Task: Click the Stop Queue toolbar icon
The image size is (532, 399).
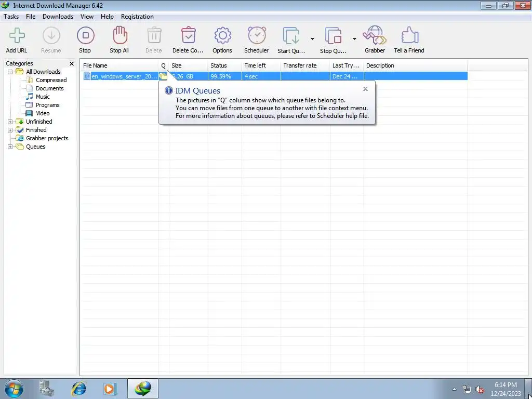Action: pyautogui.click(x=334, y=36)
